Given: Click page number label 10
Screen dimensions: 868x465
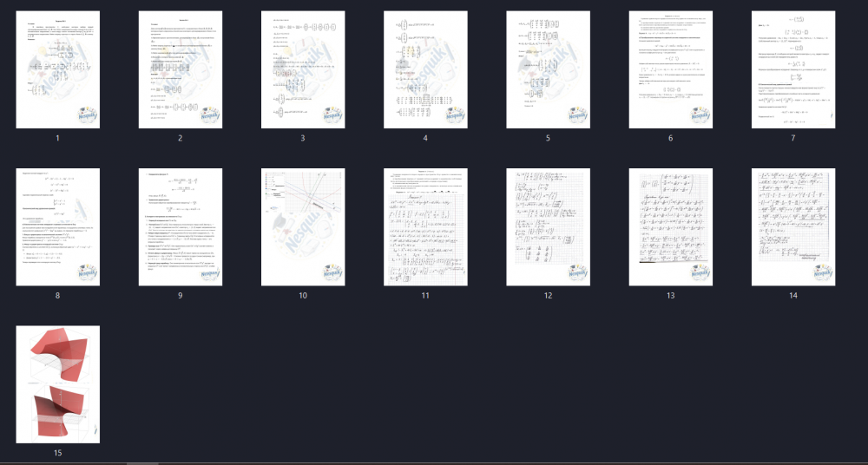Looking at the screenshot, I should (x=303, y=296).
